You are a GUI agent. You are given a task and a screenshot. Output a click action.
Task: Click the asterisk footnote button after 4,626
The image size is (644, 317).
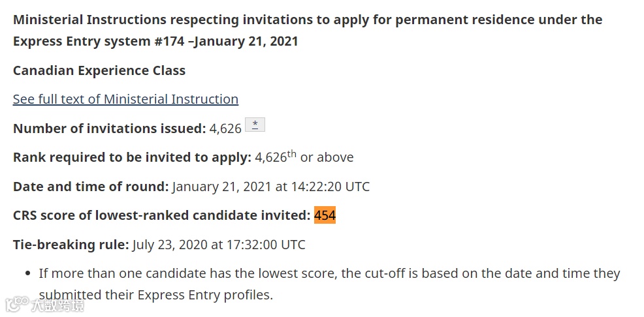255,125
